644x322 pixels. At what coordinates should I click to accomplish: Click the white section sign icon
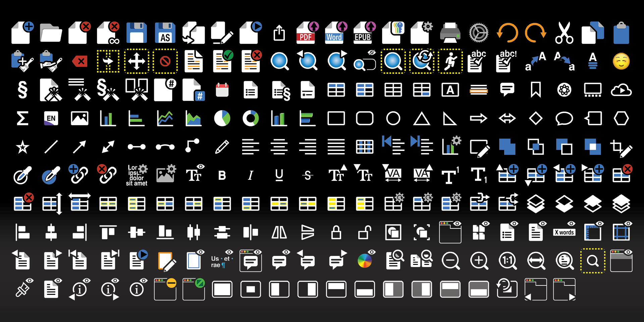22,90
